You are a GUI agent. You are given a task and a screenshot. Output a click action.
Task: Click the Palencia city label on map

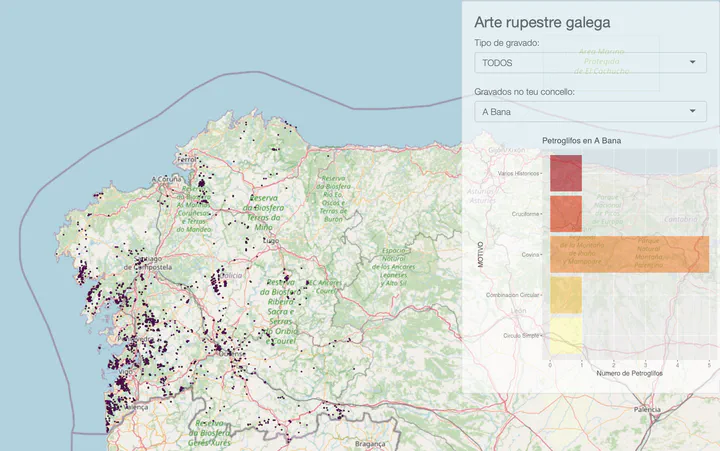[x=647, y=409]
